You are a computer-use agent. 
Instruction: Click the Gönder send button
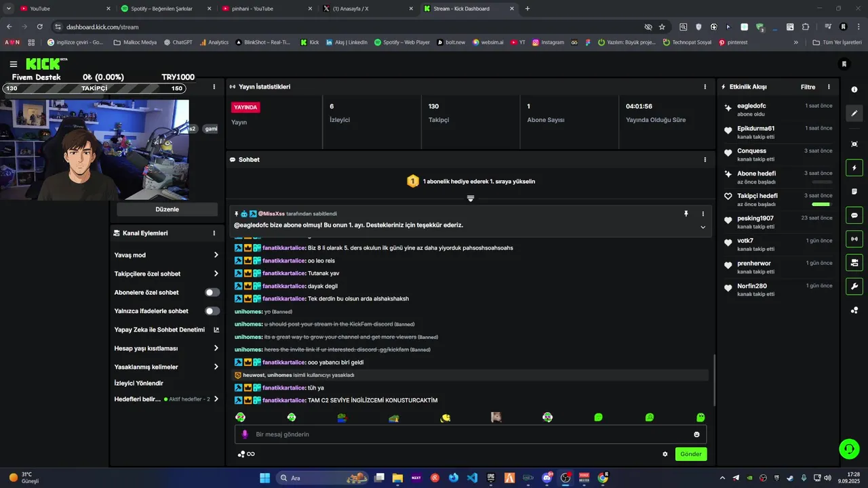[691, 454]
